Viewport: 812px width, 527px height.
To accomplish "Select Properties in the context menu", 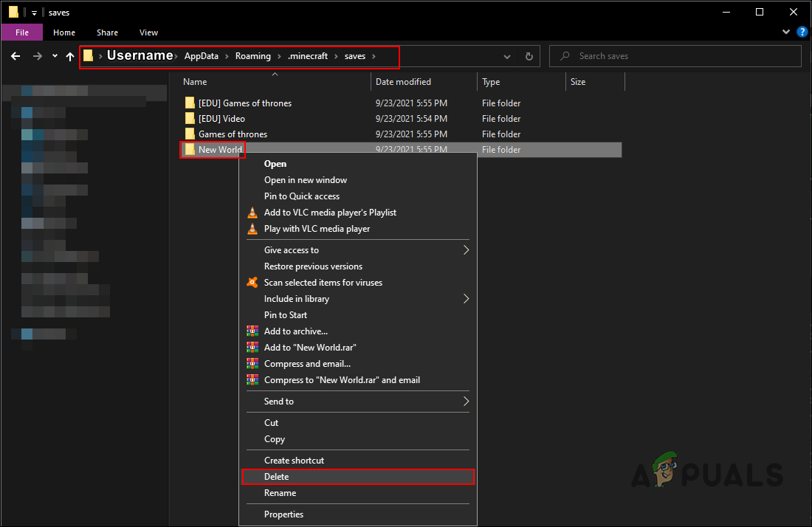I will tap(284, 514).
